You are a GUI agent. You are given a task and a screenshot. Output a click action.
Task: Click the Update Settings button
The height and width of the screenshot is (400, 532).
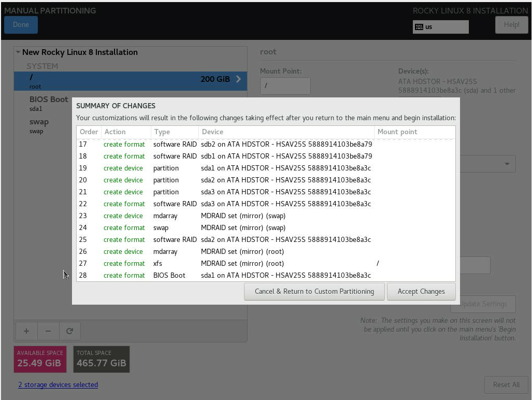483,304
